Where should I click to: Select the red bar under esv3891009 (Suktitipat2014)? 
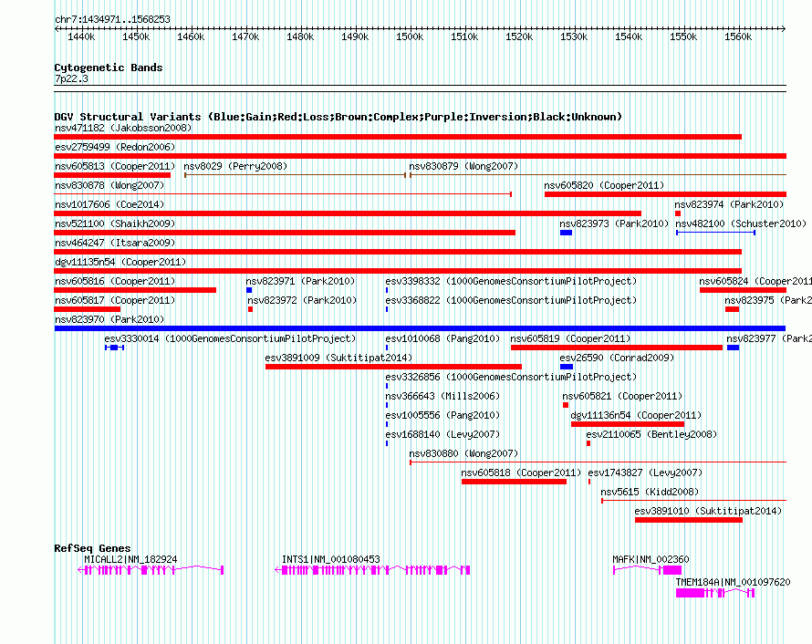tap(393, 367)
